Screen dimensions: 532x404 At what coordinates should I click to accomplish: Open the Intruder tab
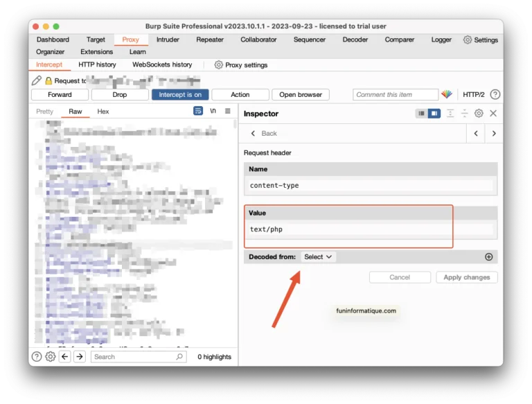[168, 39]
